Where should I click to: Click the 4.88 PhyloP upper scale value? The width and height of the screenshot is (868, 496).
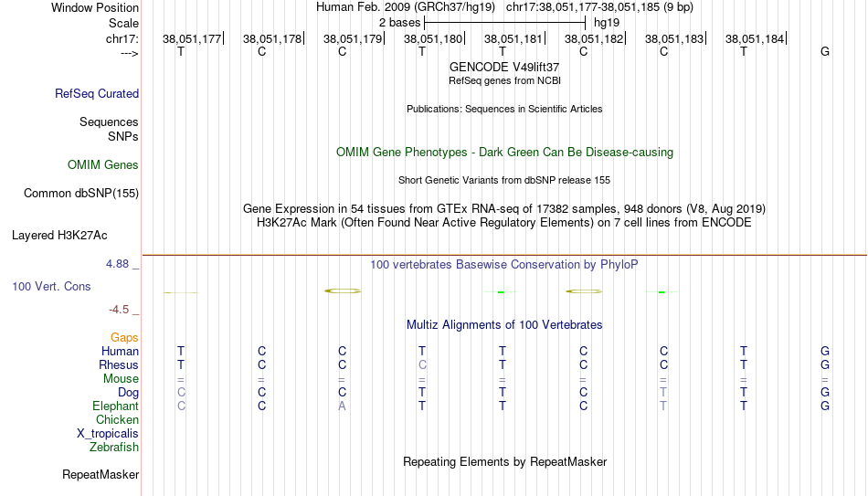tap(117, 264)
